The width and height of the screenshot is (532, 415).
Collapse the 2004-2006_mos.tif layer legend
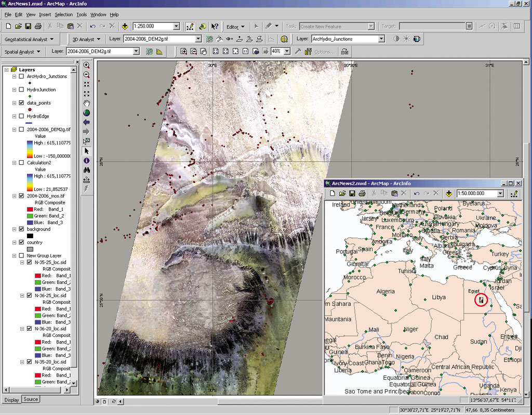pyautogui.click(x=14, y=196)
